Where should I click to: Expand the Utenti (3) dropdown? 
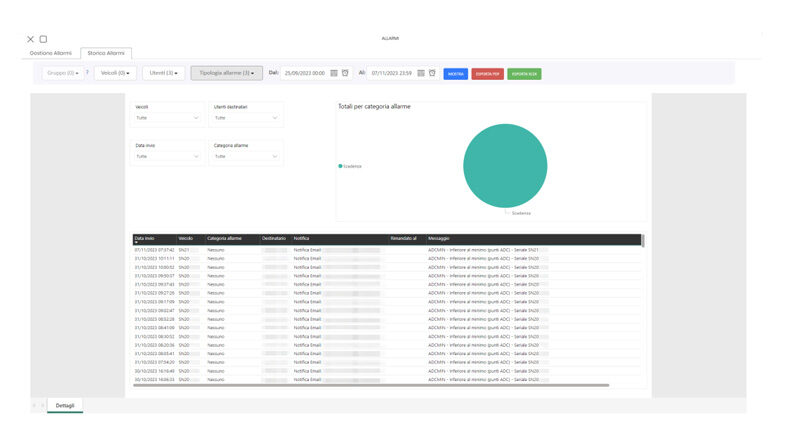(163, 73)
